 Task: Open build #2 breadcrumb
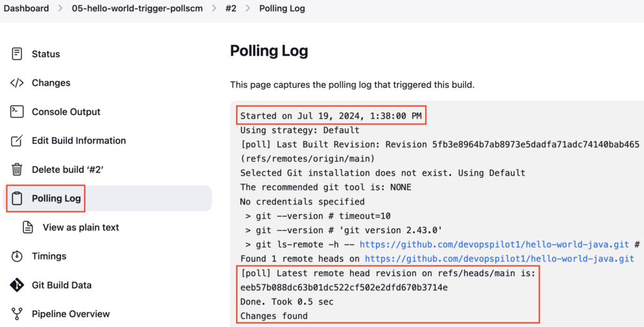click(x=231, y=9)
